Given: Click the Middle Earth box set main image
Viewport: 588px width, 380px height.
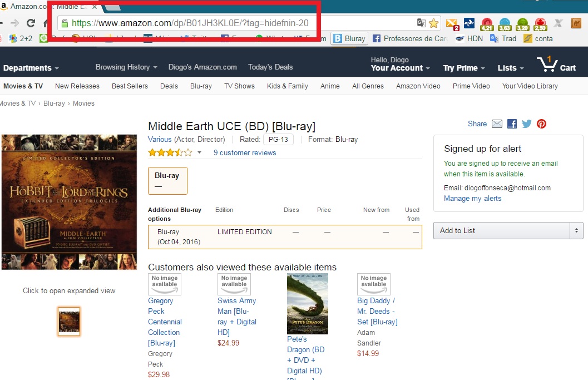Looking at the screenshot, I should point(70,202).
